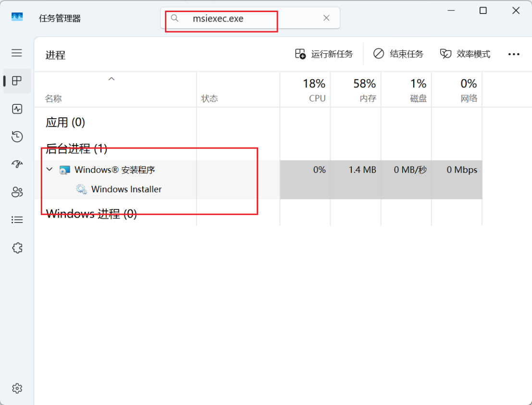Open the hamburger navigation menu
Viewport: 532px width, 405px height.
coord(17,53)
